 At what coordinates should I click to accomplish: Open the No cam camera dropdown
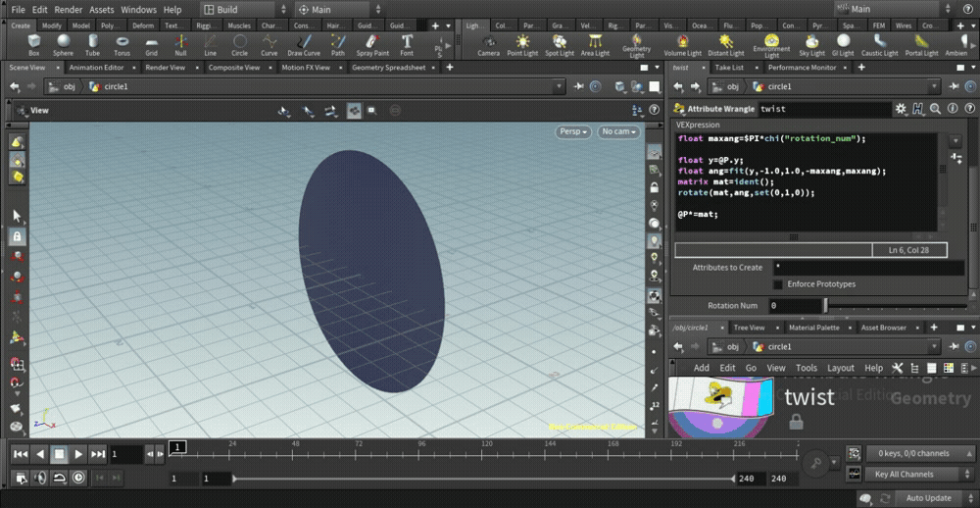point(618,131)
